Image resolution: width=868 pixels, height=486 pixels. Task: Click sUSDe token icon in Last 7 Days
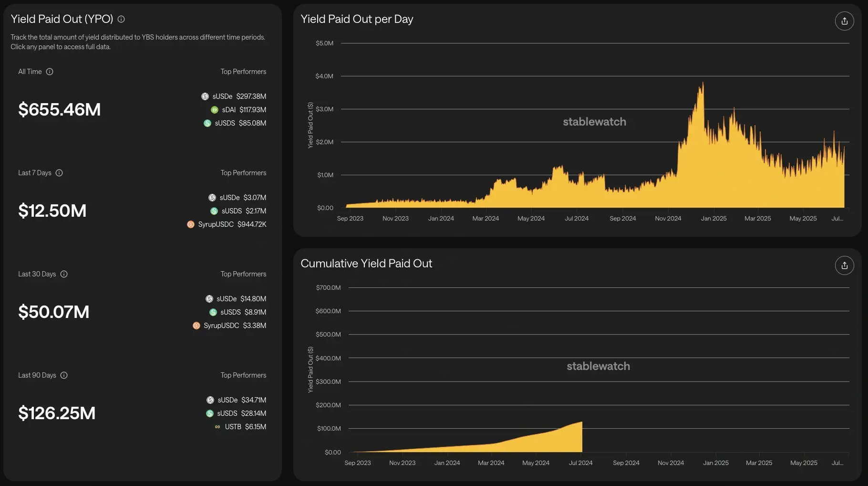pos(212,198)
